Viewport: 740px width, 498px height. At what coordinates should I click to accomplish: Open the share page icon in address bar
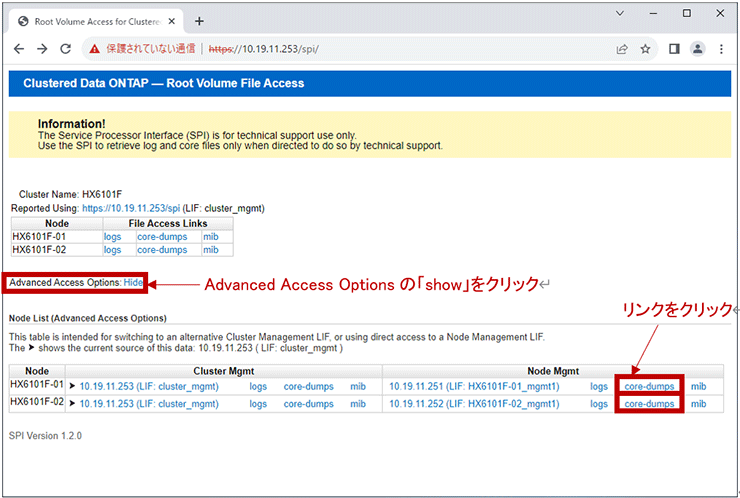tap(622, 49)
